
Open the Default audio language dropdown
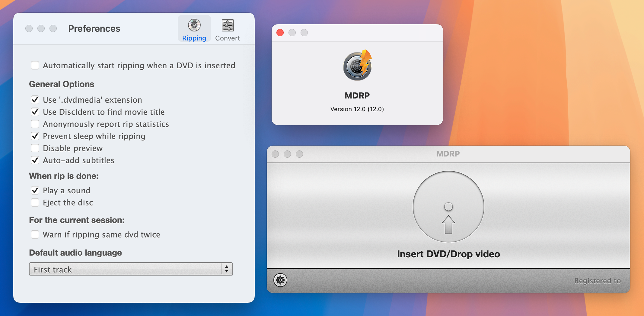131,269
